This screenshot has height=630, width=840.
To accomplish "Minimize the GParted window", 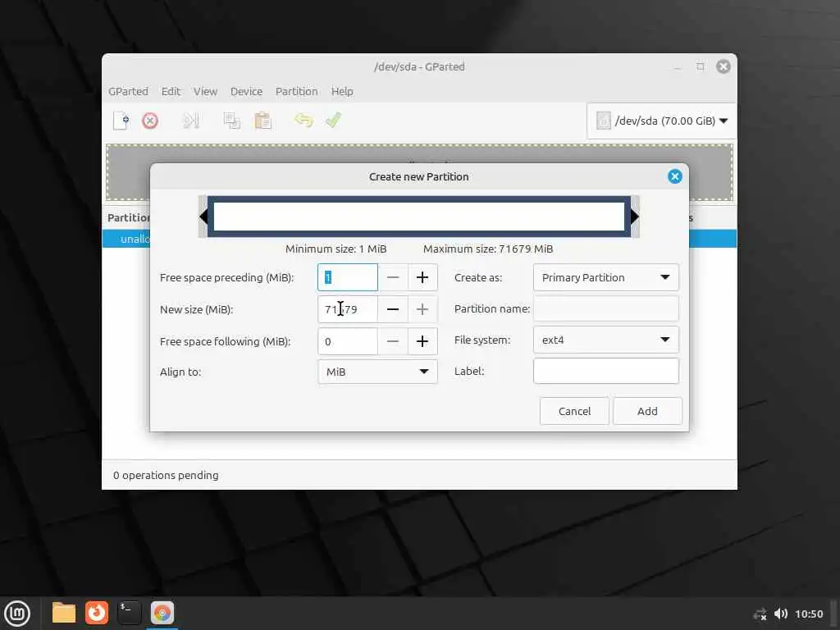I will 678,67.
